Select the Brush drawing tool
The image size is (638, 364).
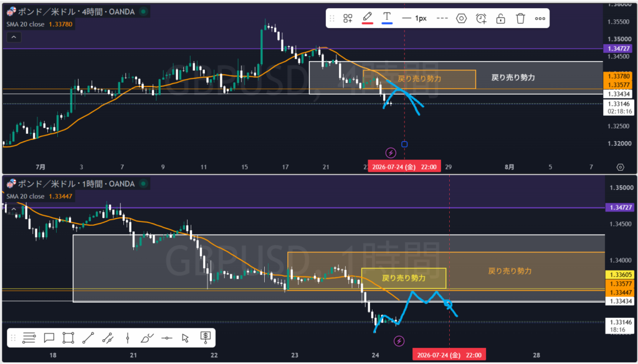(147, 338)
